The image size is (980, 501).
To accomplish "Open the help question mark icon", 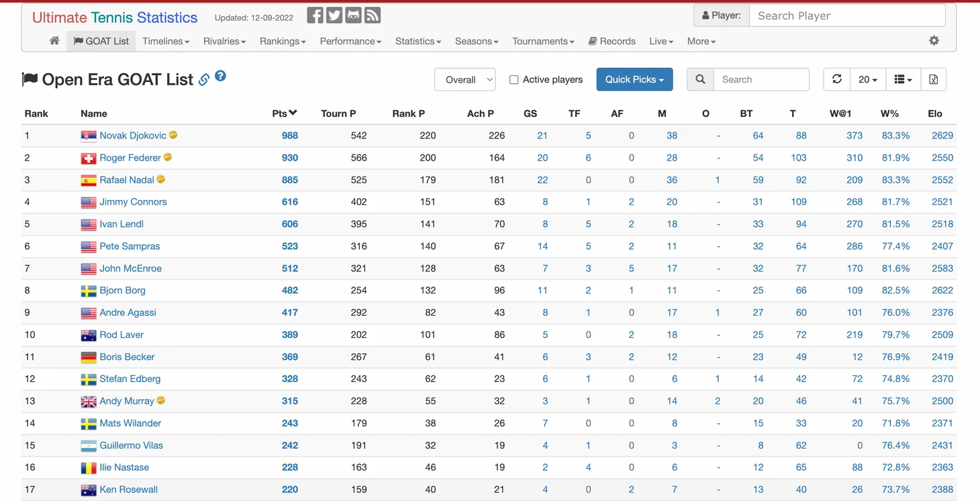I will (x=220, y=76).
